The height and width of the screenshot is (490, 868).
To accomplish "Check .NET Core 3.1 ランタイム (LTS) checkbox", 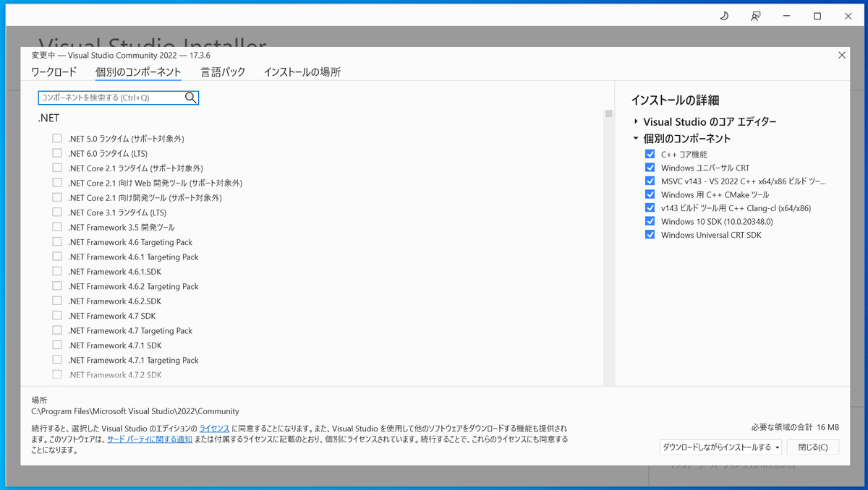I will 57,212.
